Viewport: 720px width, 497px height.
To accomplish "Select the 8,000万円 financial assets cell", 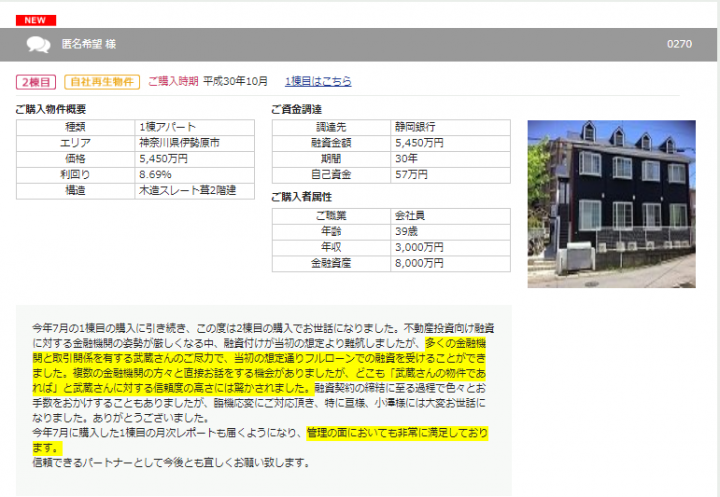I will tap(450, 264).
